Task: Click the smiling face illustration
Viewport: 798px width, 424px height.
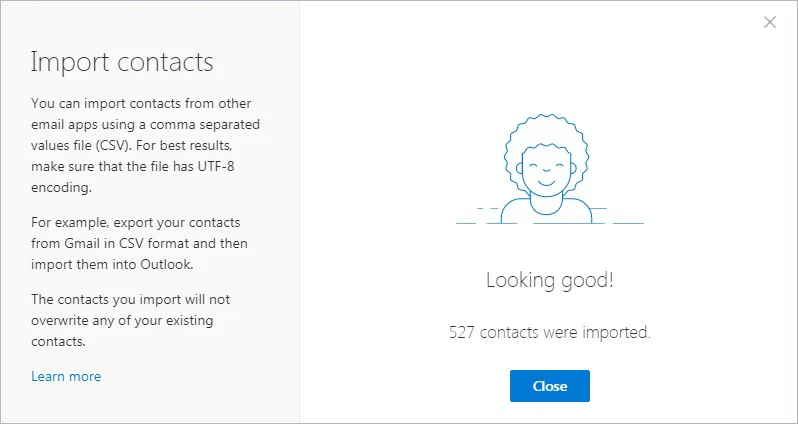Action: 549,172
